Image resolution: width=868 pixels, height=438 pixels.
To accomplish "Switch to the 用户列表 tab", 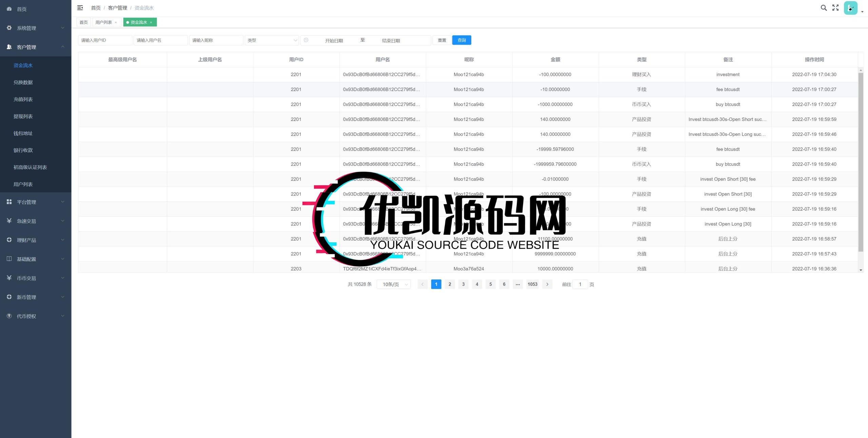I will click(x=104, y=22).
